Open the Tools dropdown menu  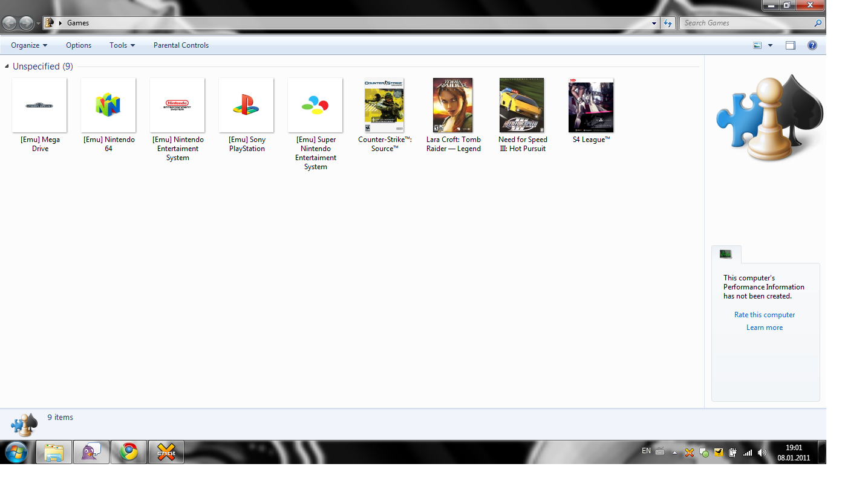tap(122, 45)
